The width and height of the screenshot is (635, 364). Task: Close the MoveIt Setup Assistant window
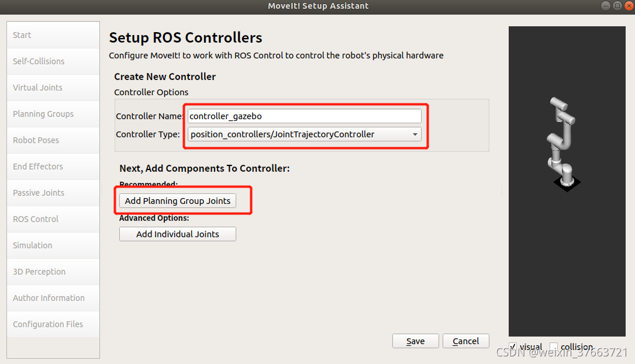(x=629, y=6)
